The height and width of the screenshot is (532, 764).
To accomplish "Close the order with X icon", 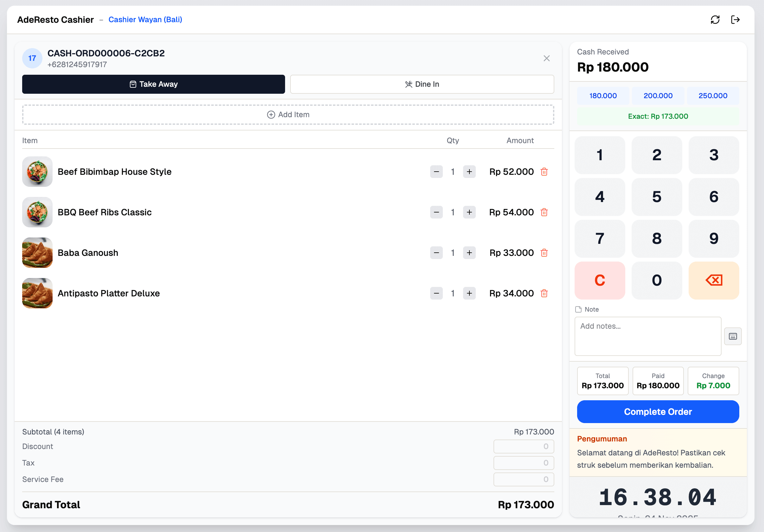I will 546,58.
